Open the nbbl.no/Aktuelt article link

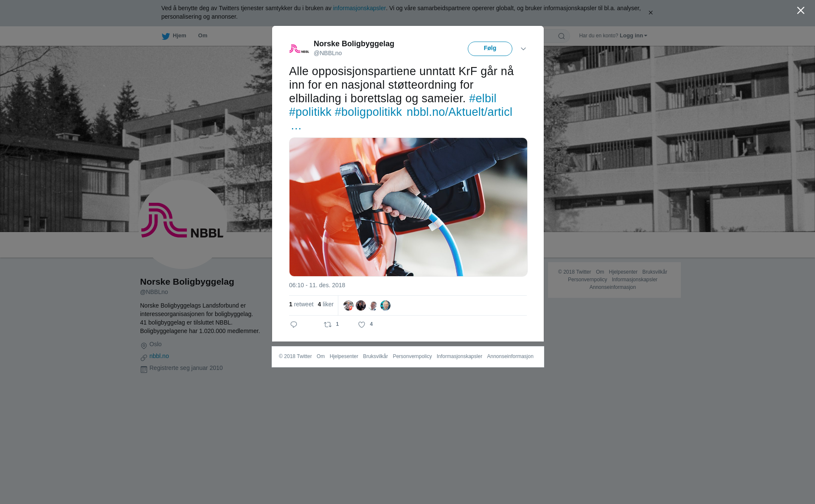coord(459,112)
